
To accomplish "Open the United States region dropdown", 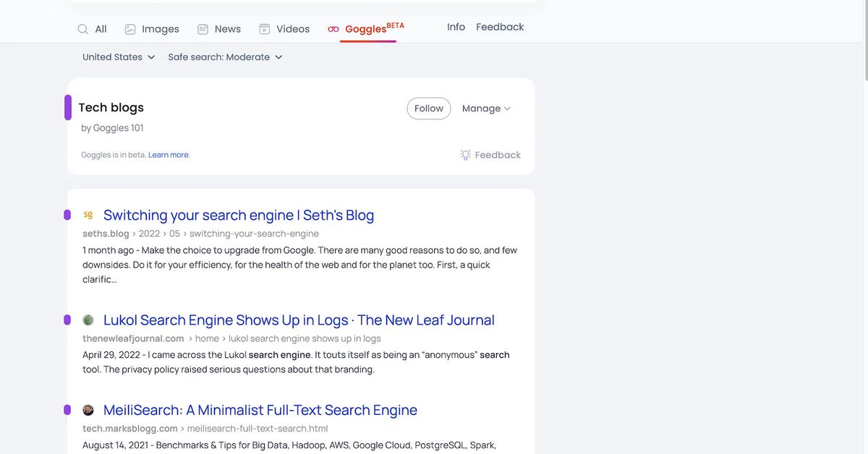I will pyautogui.click(x=119, y=57).
